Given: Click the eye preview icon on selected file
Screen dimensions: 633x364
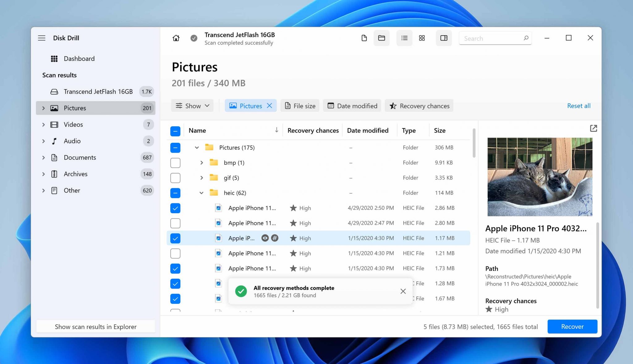Looking at the screenshot, I should (x=265, y=238).
